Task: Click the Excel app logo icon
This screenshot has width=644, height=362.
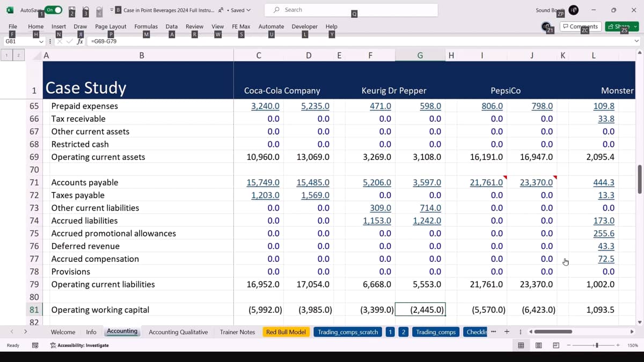Action: (10, 10)
